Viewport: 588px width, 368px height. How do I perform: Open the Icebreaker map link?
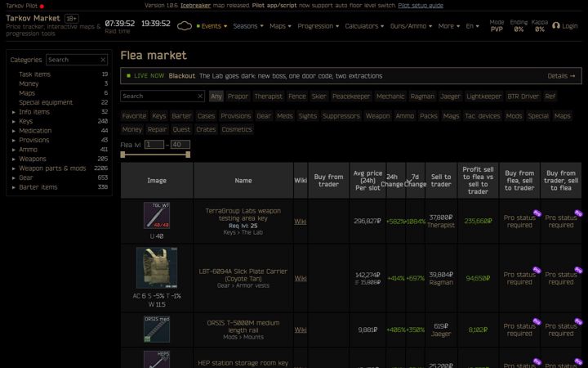[195, 5]
